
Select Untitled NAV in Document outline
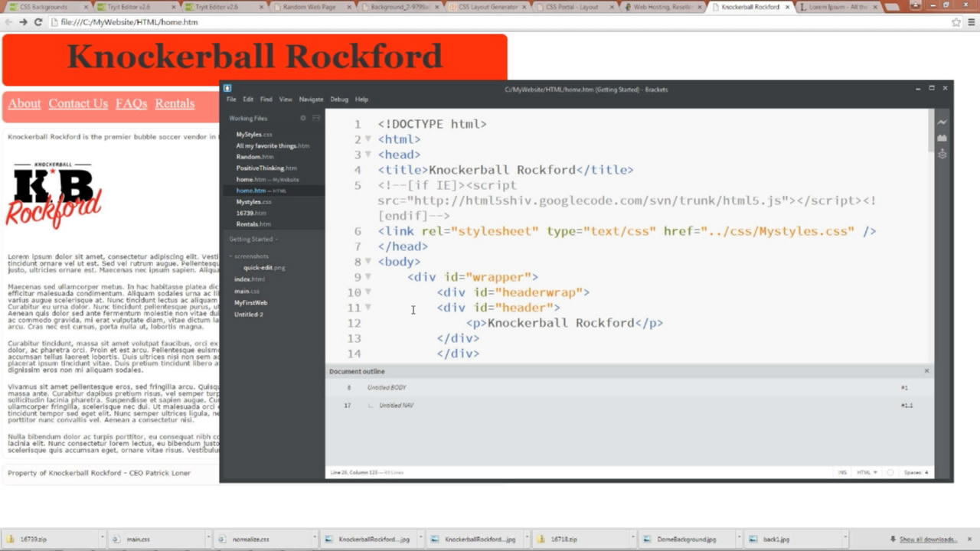pyautogui.click(x=397, y=405)
